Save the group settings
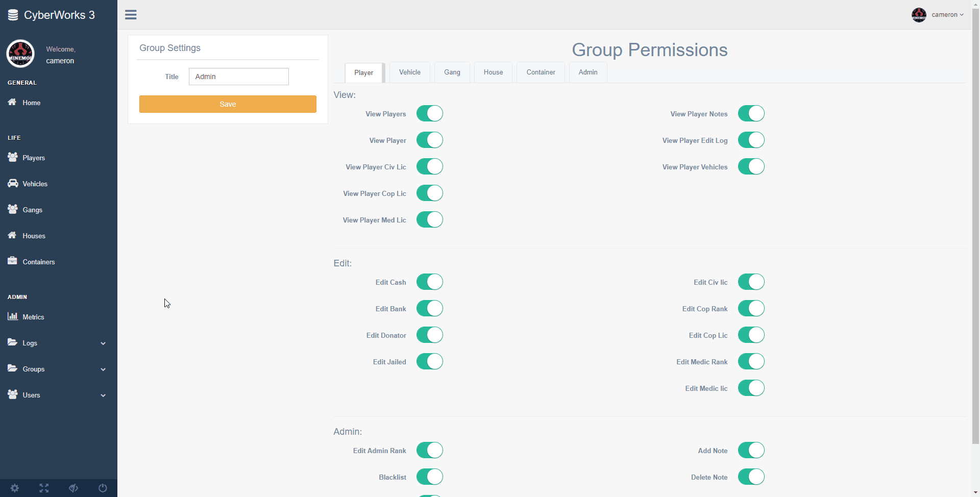 228,104
